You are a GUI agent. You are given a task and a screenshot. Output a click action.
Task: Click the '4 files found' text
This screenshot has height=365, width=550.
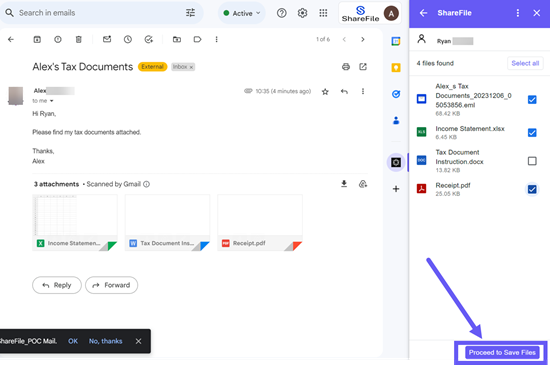point(435,63)
